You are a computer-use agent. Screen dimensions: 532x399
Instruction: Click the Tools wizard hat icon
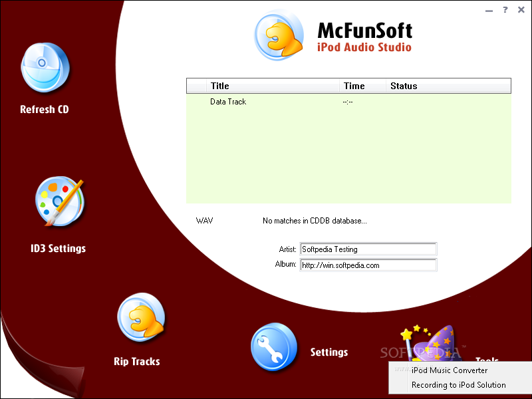pyautogui.click(x=432, y=343)
